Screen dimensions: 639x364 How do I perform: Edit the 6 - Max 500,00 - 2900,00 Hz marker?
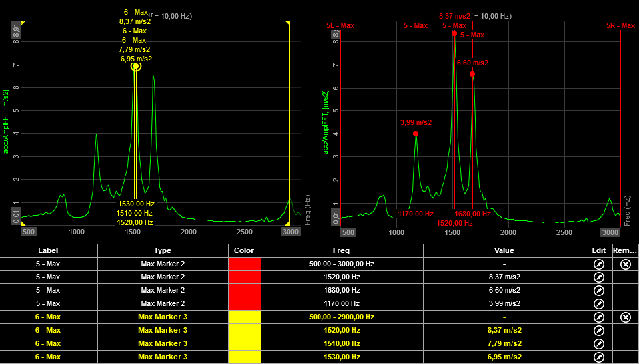(x=598, y=317)
